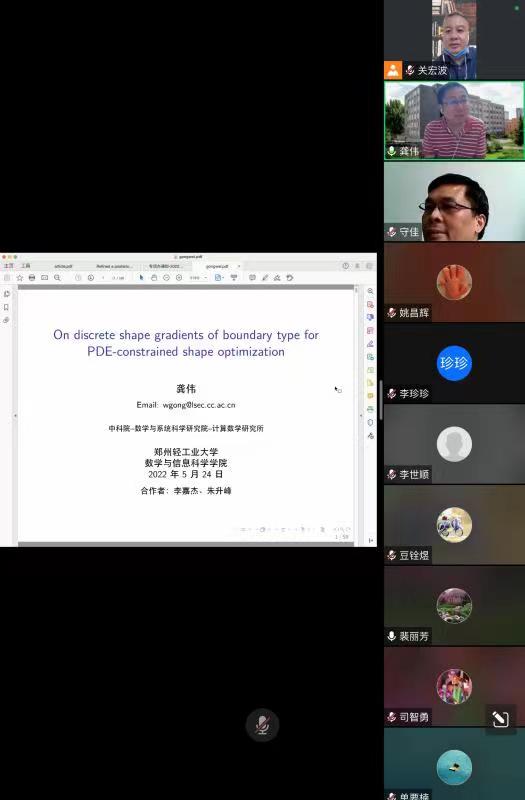
Task: Close the gongwei.pdf tab
Action: [239, 266]
